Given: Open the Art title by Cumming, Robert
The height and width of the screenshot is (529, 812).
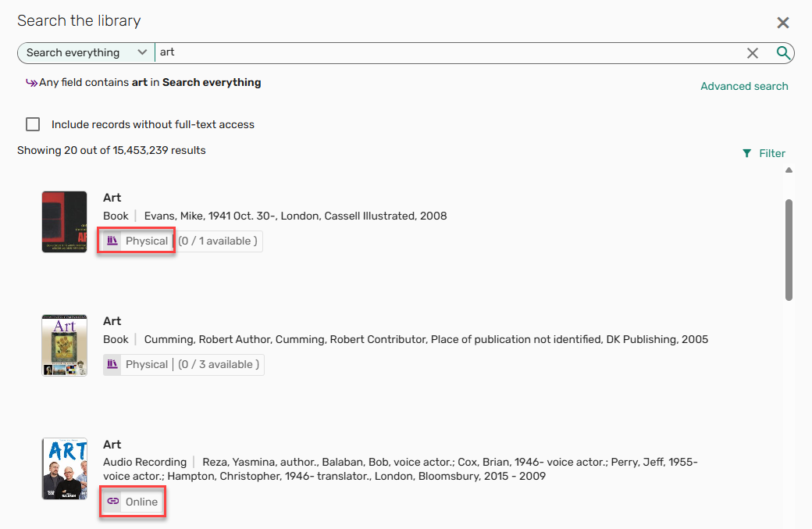Looking at the screenshot, I should (x=112, y=320).
